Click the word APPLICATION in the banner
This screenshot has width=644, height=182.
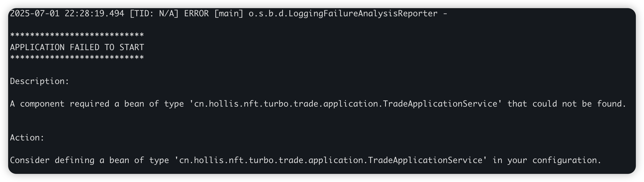(37, 47)
